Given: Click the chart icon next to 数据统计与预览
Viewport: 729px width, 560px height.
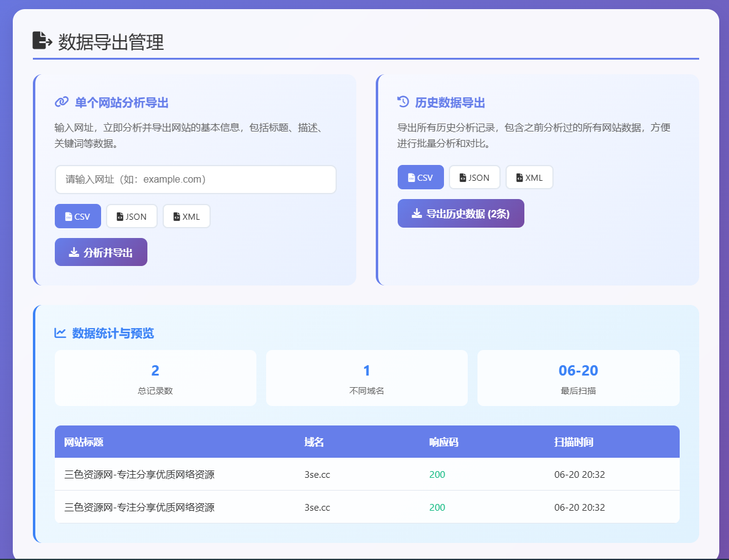Looking at the screenshot, I should (x=60, y=333).
